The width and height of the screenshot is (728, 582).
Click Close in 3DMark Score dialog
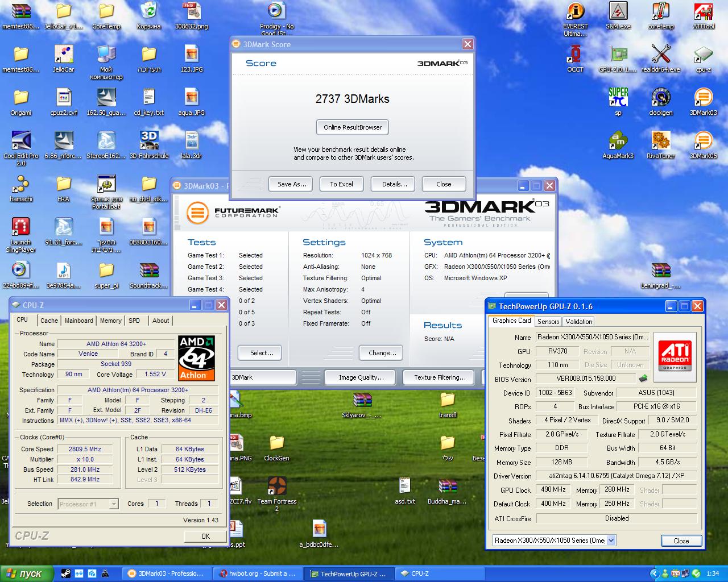pyautogui.click(x=444, y=184)
